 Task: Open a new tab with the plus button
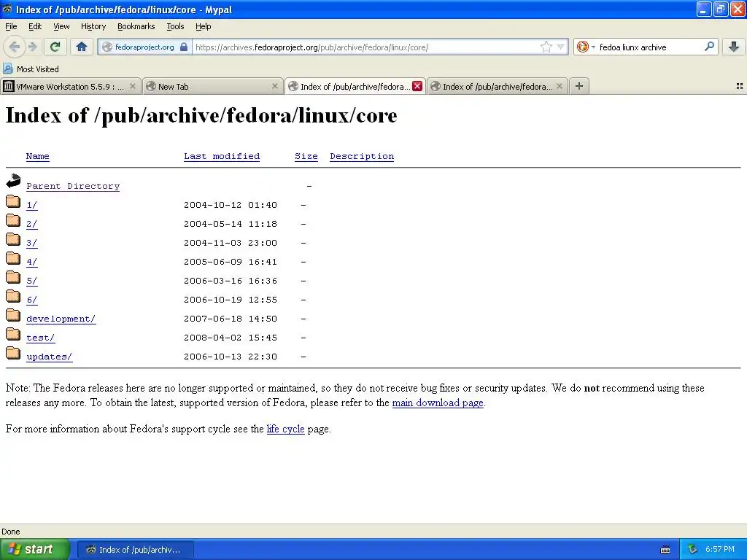[578, 86]
